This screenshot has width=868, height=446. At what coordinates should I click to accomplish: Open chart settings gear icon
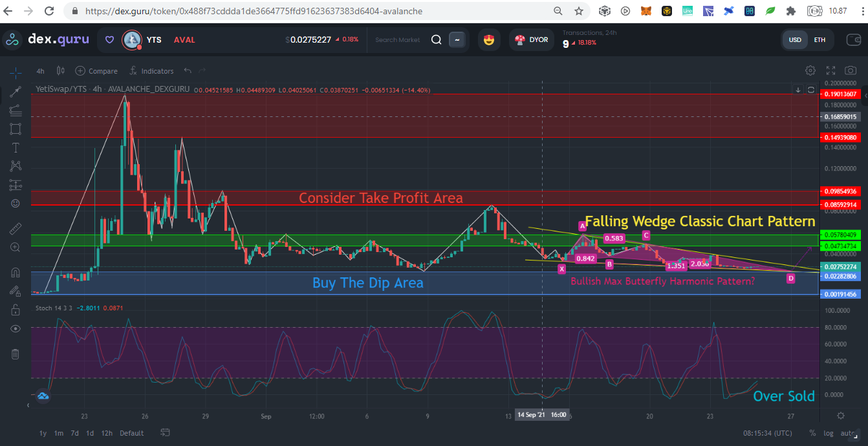click(810, 70)
